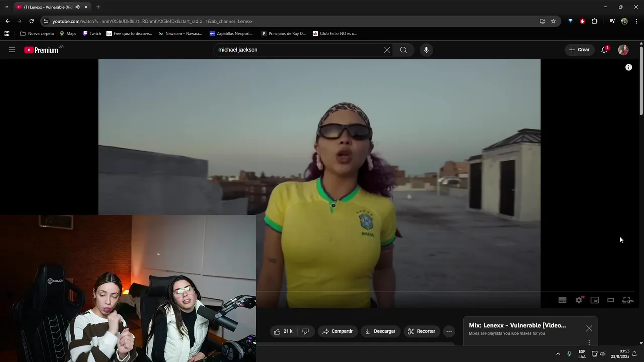Clear the 'michael jackson' search text

(387, 50)
